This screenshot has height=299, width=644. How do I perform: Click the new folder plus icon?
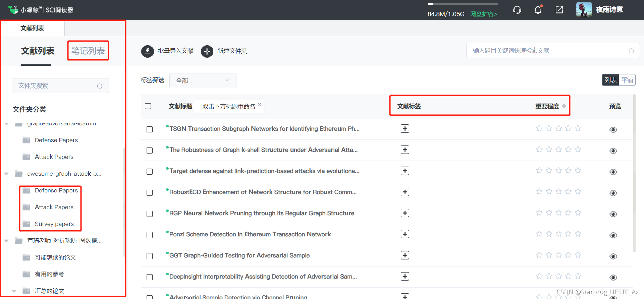(x=207, y=51)
